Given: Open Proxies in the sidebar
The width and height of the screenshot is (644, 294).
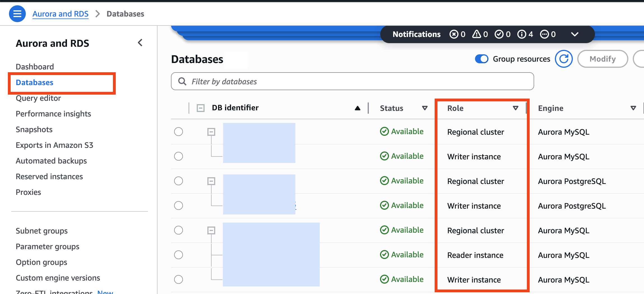Looking at the screenshot, I should 28,192.
